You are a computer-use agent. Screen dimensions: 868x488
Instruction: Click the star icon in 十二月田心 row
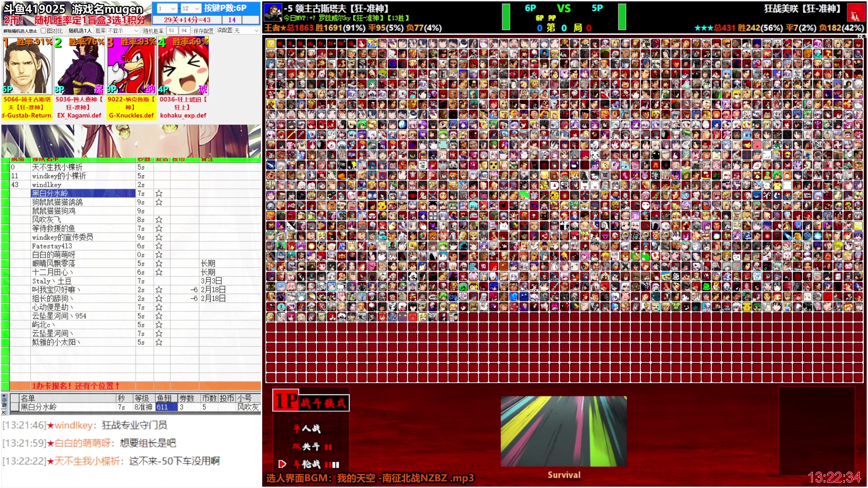coord(159,272)
